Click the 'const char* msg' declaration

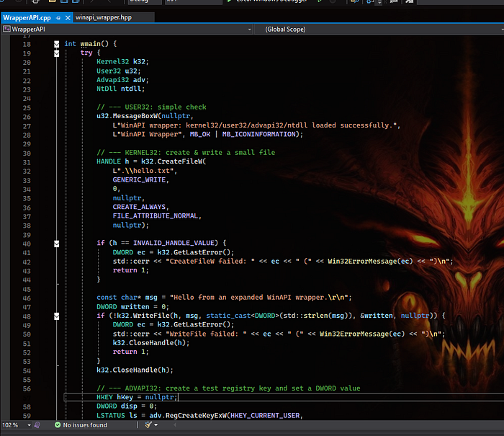tap(127, 298)
